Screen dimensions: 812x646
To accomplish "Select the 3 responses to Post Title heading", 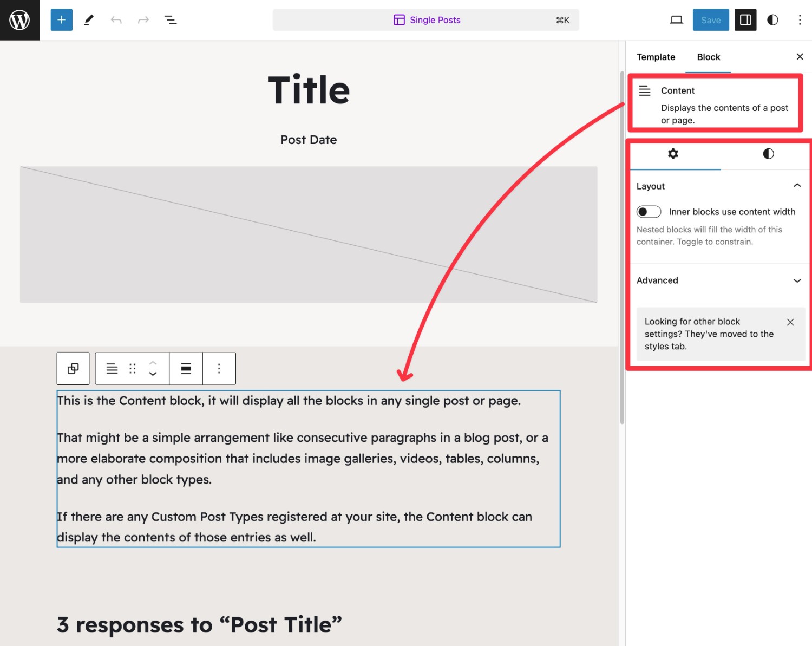I will tap(199, 625).
